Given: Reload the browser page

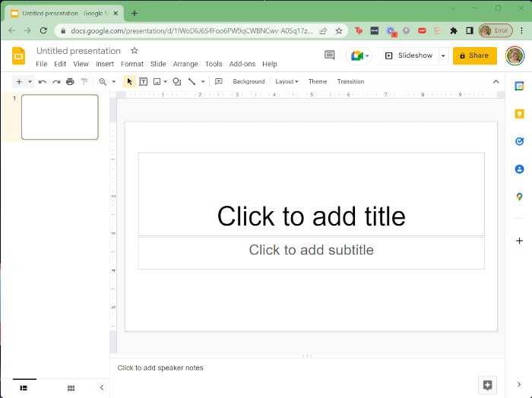Looking at the screenshot, I should (43, 31).
